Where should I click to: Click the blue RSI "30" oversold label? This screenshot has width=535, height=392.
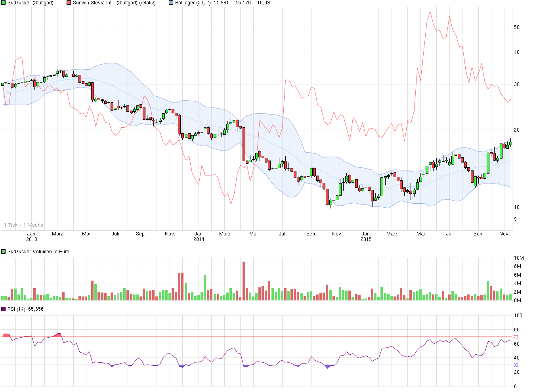(516, 365)
